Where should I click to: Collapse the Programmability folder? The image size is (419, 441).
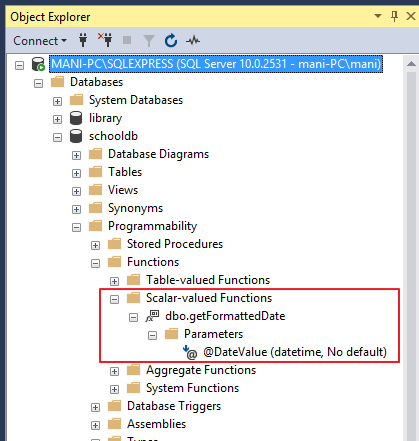coord(76,227)
